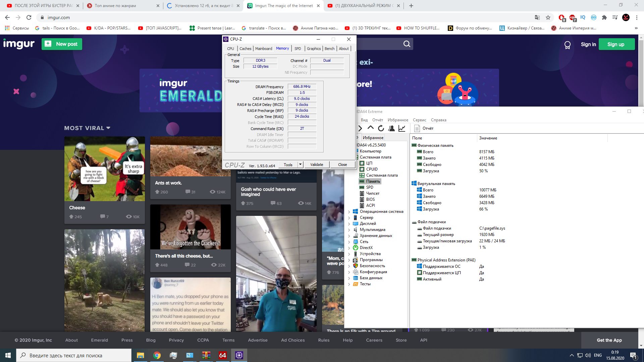Click the AIDA64 user profile toolbar icon
Viewport: 644px width, 362px height.
[391, 128]
